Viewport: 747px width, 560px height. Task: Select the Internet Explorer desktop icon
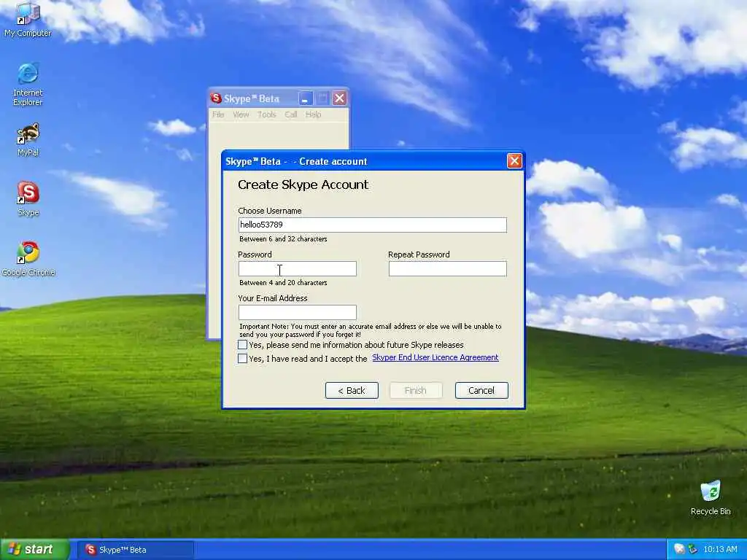(28, 85)
